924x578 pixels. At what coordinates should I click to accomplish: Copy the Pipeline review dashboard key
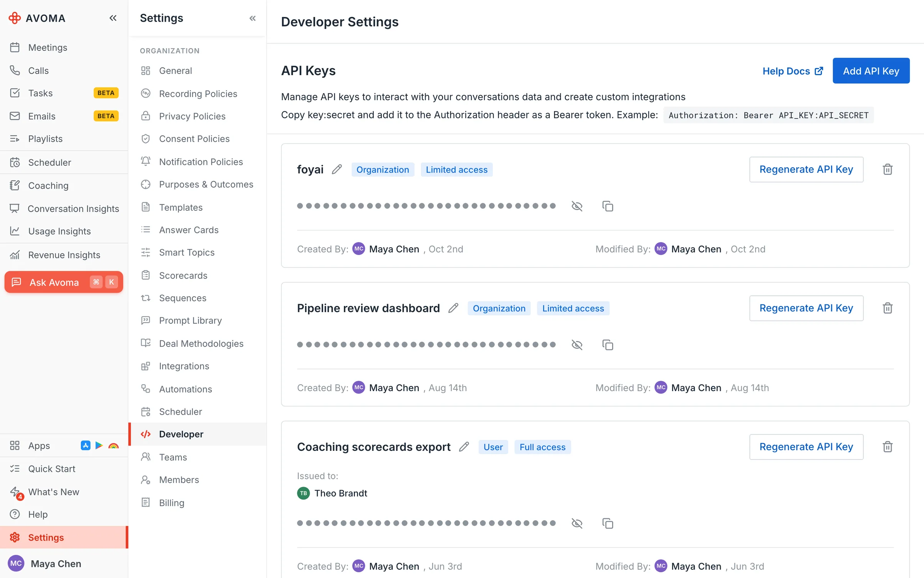pyautogui.click(x=608, y=345)
